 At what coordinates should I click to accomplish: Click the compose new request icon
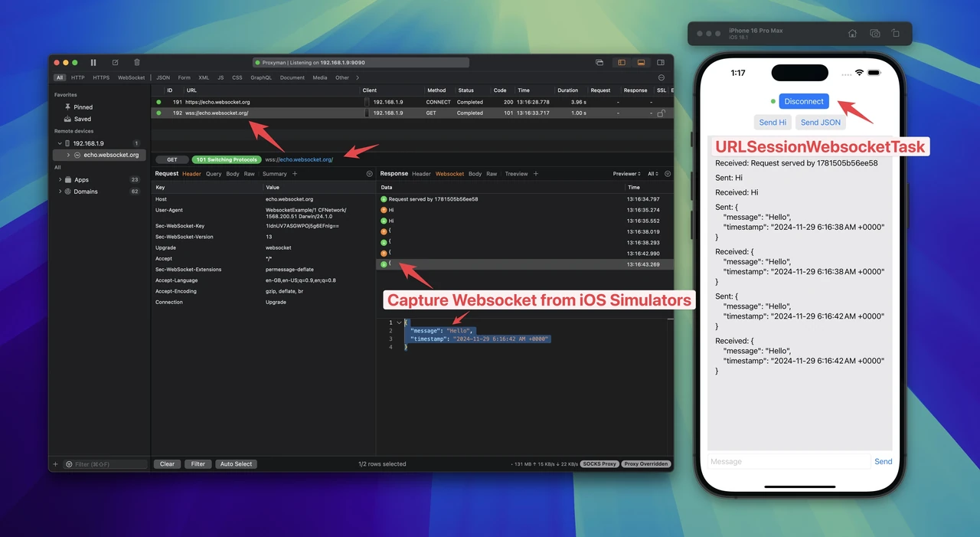pos(115,63)
